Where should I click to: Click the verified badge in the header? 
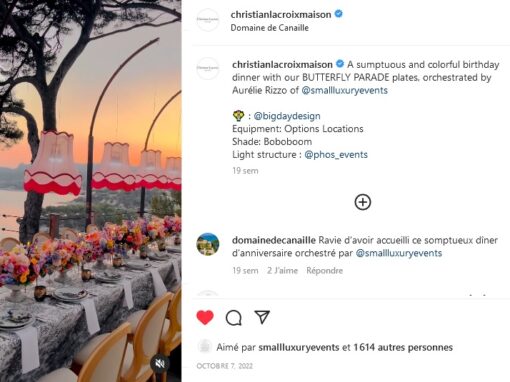pyautogui.click(x=338, y=14)
